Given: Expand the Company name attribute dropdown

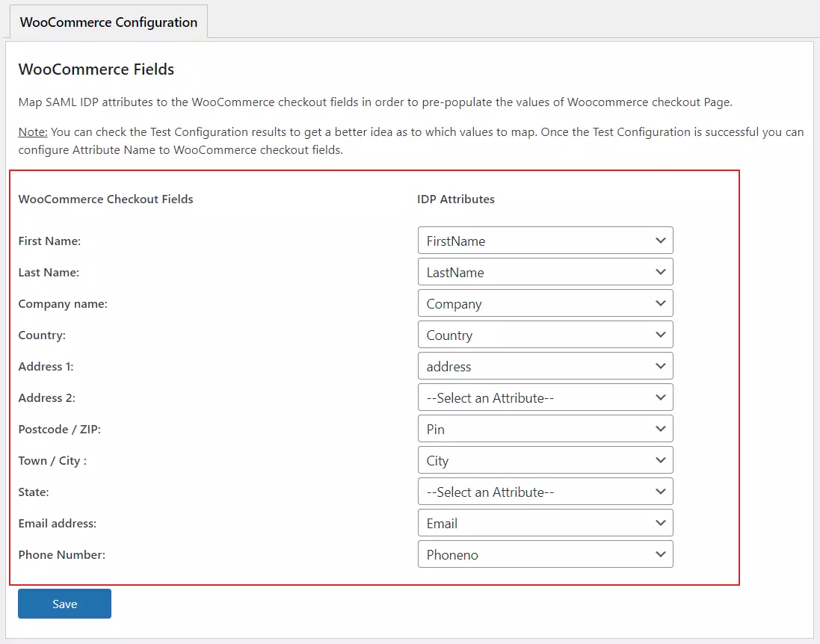Looking at the screenshot, I should pyautogui.click(x=546, y=303).
